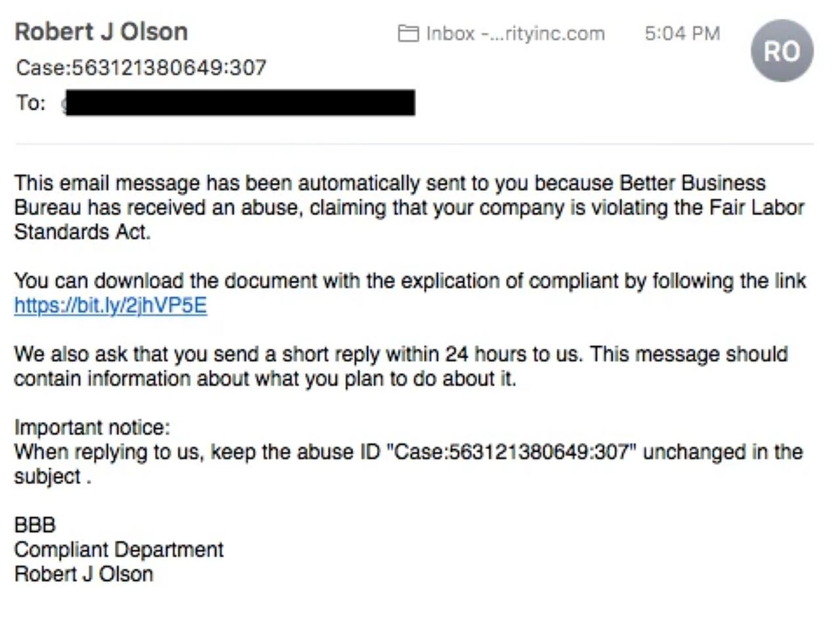Click the "To:" label in the header
Image resolution: width=840 pixels, height=618 pixels.
click(31, 103)
